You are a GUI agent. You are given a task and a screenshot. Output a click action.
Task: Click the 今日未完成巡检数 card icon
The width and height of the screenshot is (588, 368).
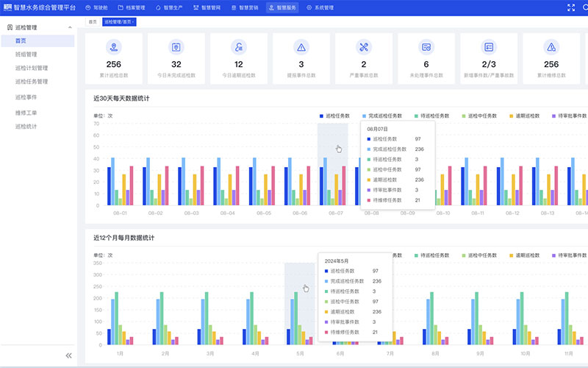click(176, 47)
